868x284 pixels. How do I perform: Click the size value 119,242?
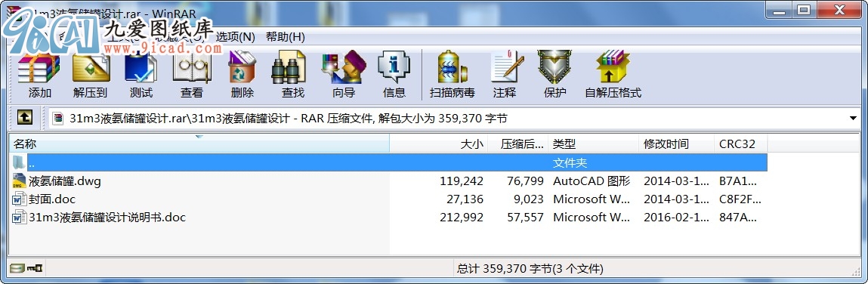(x=462, y=181)
